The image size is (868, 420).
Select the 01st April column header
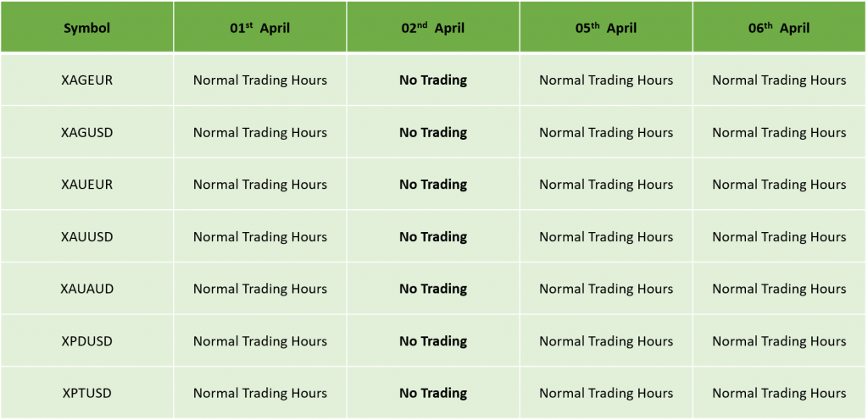coord(260,27)
